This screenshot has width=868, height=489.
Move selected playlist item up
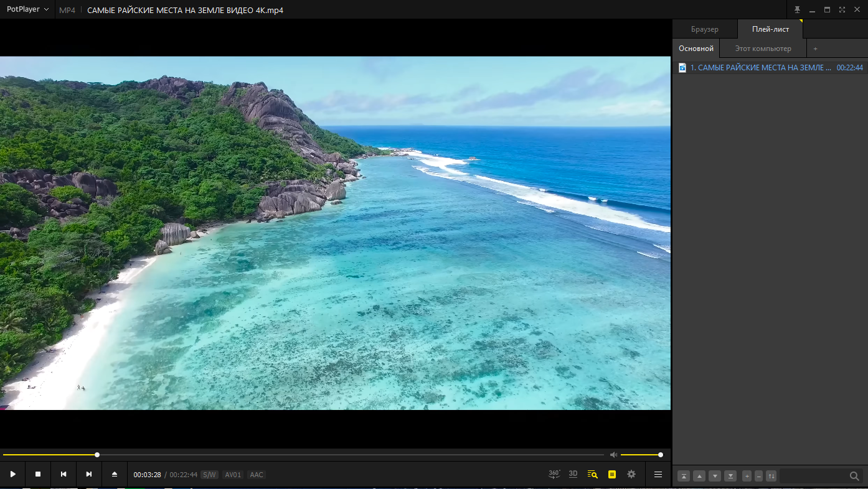pos(699,475)
